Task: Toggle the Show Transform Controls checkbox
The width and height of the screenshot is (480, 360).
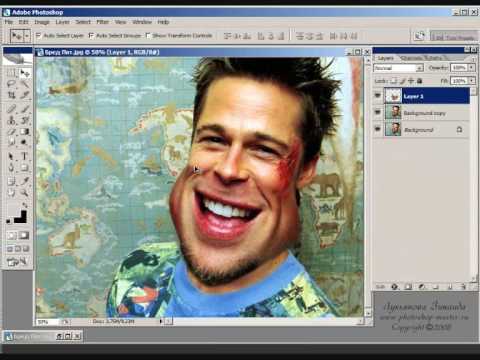Action: [x=148, y=35]
